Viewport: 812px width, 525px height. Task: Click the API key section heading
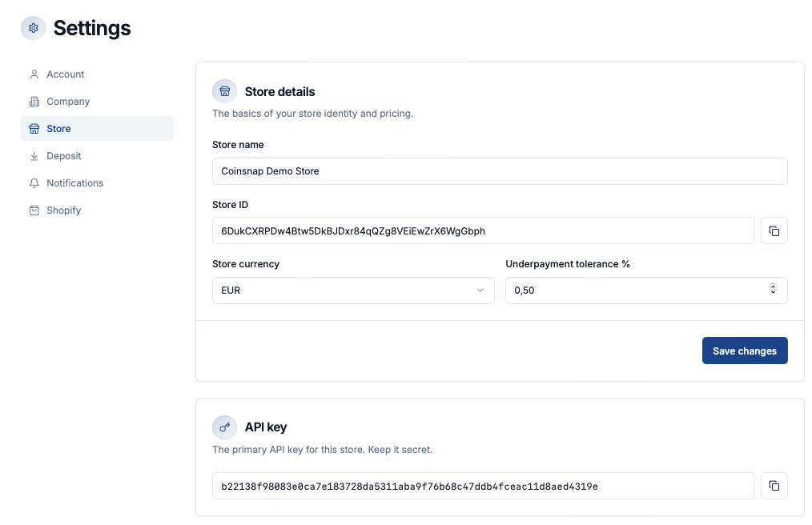(x=266, y=427)
